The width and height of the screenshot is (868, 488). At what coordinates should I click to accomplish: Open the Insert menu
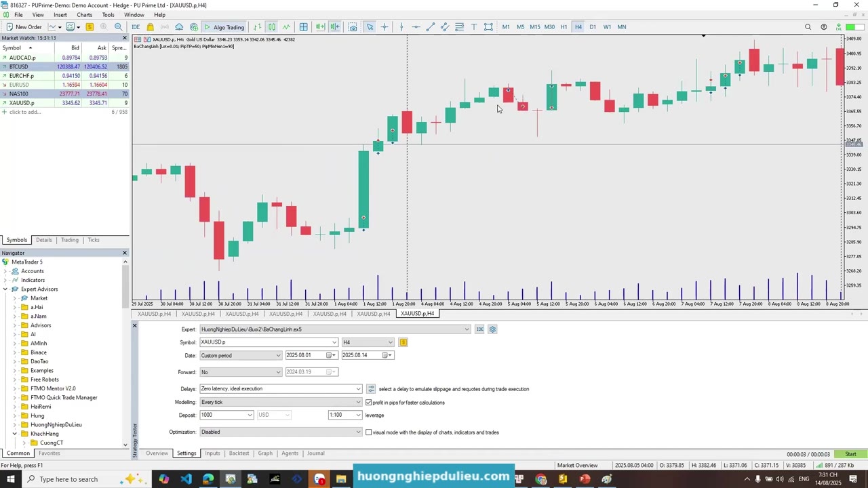60,15
